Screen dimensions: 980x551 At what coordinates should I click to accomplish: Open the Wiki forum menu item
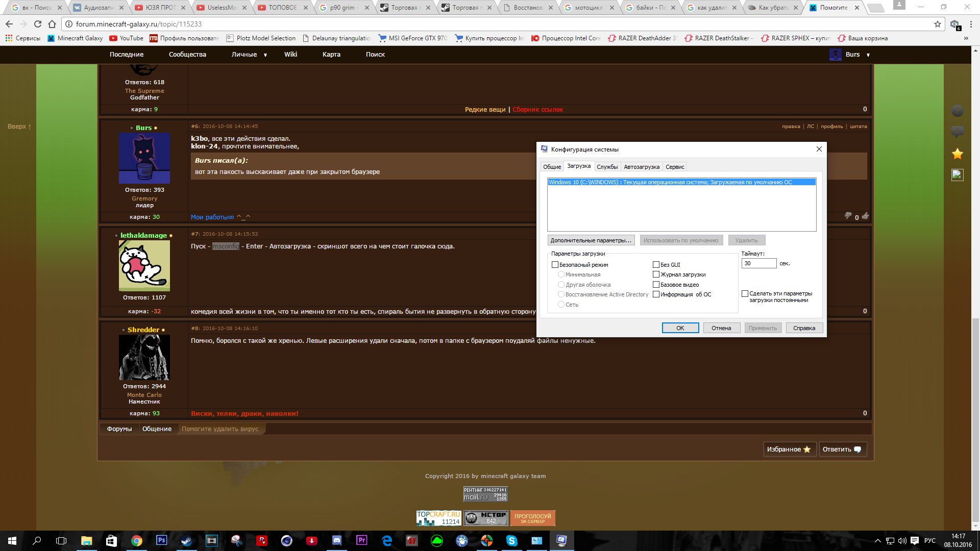pyautogui.click(x=290, y=55)
